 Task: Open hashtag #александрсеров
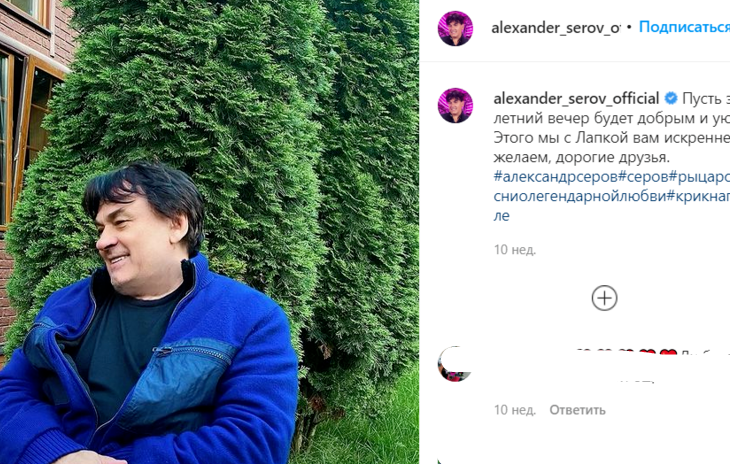(555, 176)
